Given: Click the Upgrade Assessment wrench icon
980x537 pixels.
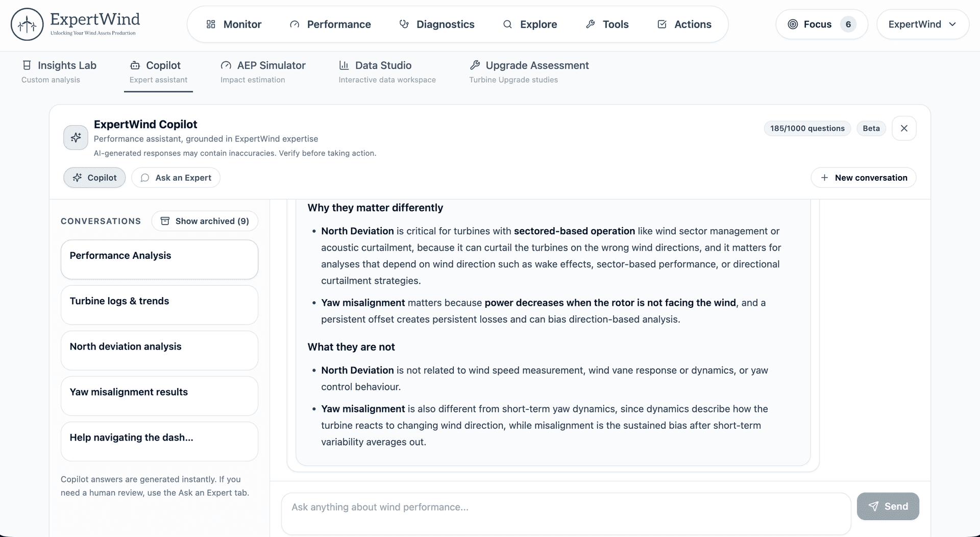Looking at the screenshot, I should (x=475, y=65).
